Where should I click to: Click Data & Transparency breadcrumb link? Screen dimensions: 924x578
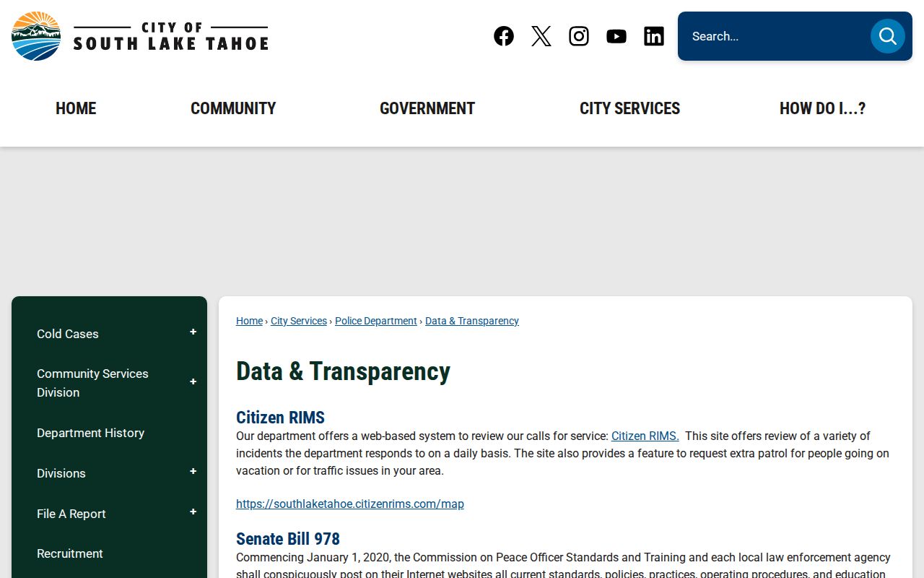472,321
